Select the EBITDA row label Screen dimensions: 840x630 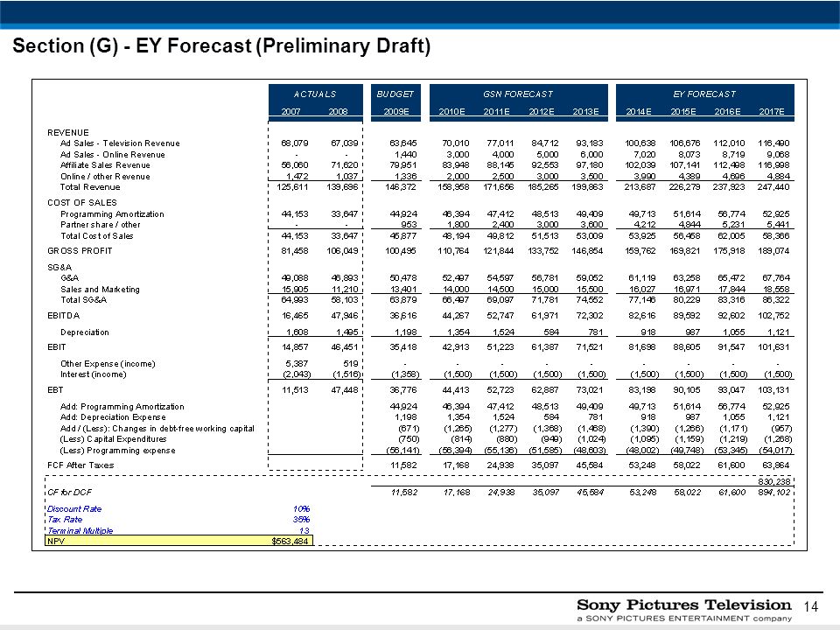(x=63, y=316)
